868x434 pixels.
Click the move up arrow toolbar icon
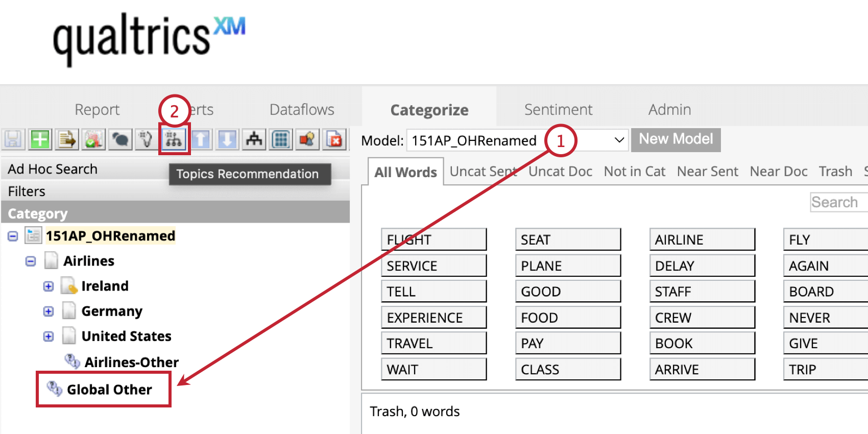point(201,139)
